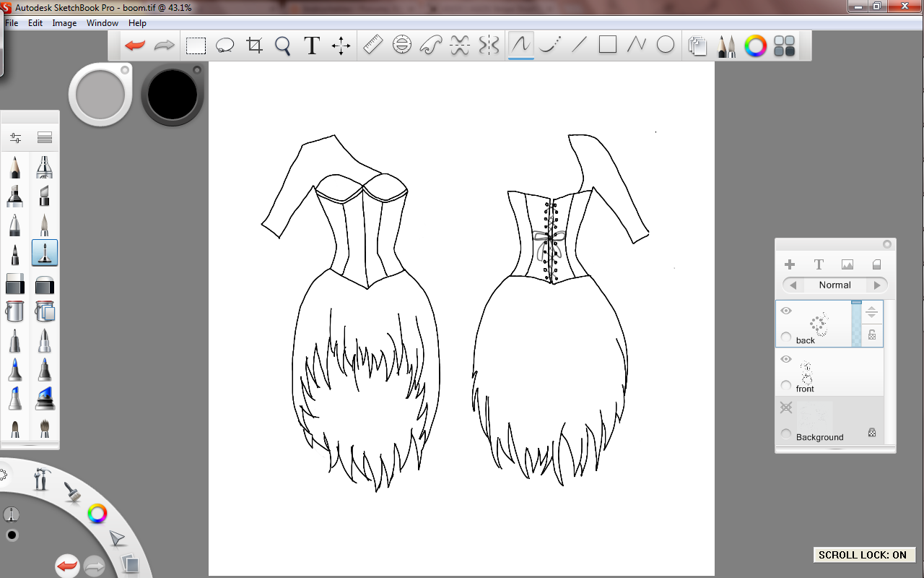Screen dimensions: 924x578
Task: Choose the single paint bucket flood fill tool
Action: pyautogui.click(x=14, y=311)
